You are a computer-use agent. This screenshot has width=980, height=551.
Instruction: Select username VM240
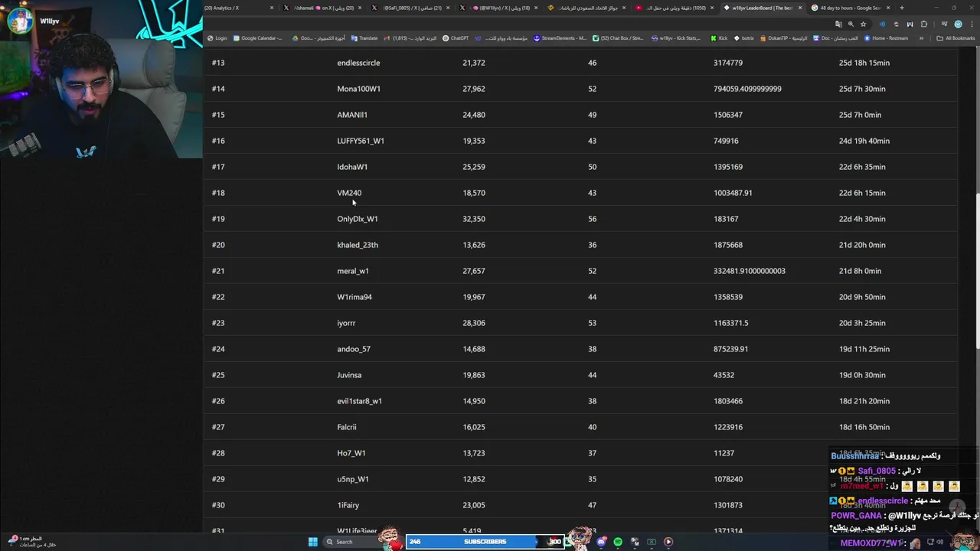[349, 193]
